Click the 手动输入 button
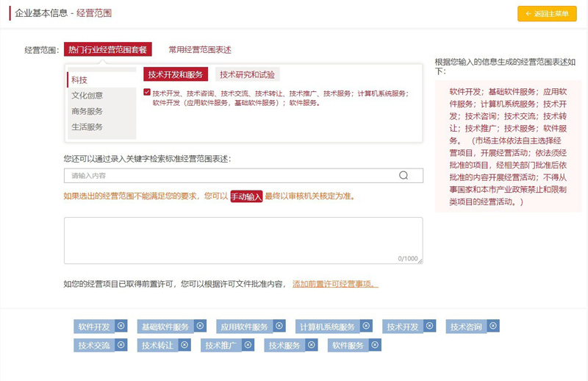 [245, 196]
